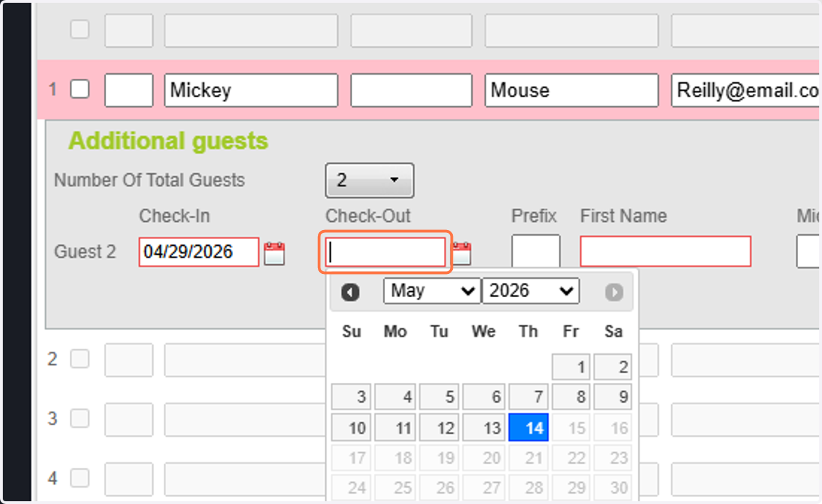Click the Th weekday header
The width and height of the screenshot is (822, 504).
point(528,332)
